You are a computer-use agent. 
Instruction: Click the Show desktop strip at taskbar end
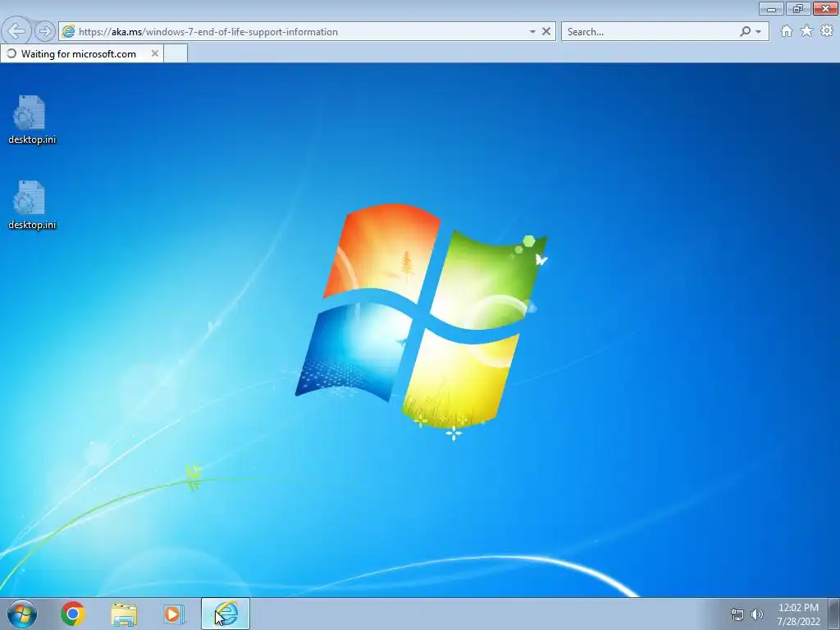(833, 614)
